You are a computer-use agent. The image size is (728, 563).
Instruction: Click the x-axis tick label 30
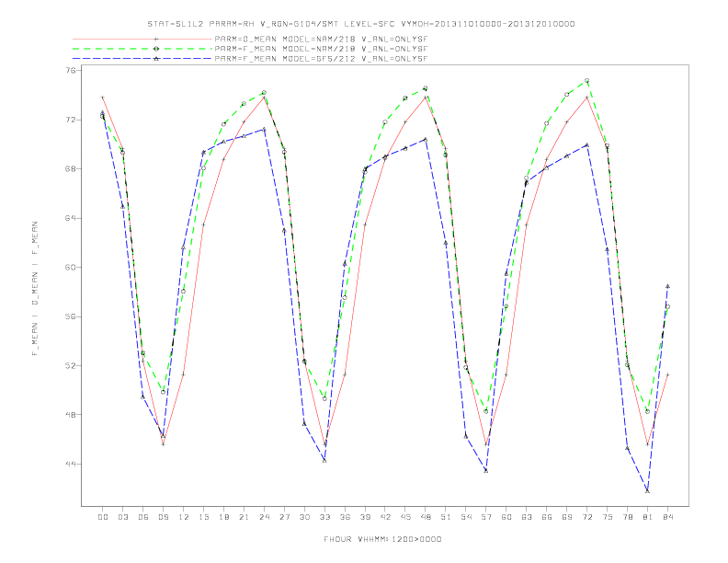304,517
